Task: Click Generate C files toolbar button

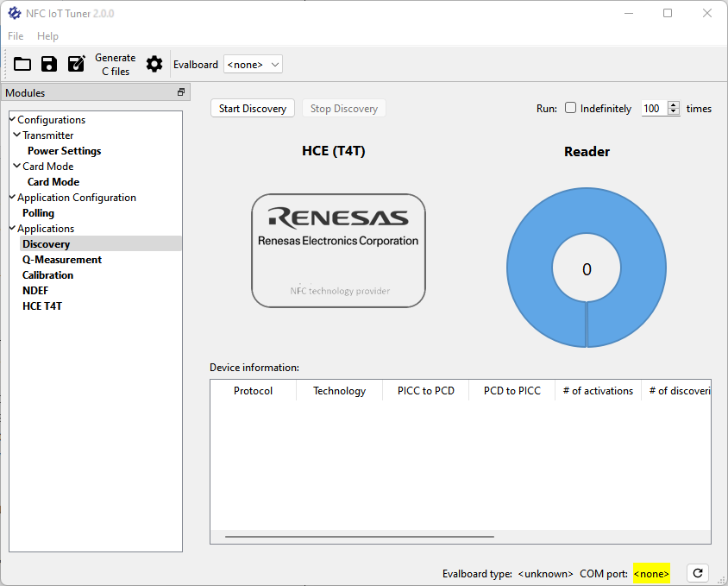Action: (115, 65)
